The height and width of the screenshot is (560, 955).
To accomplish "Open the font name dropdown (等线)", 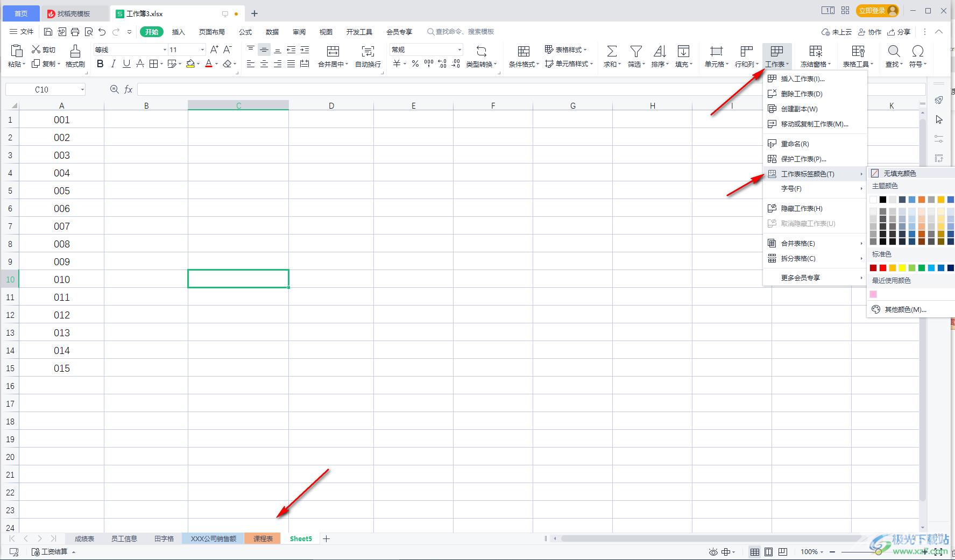I will pos(165,49).
